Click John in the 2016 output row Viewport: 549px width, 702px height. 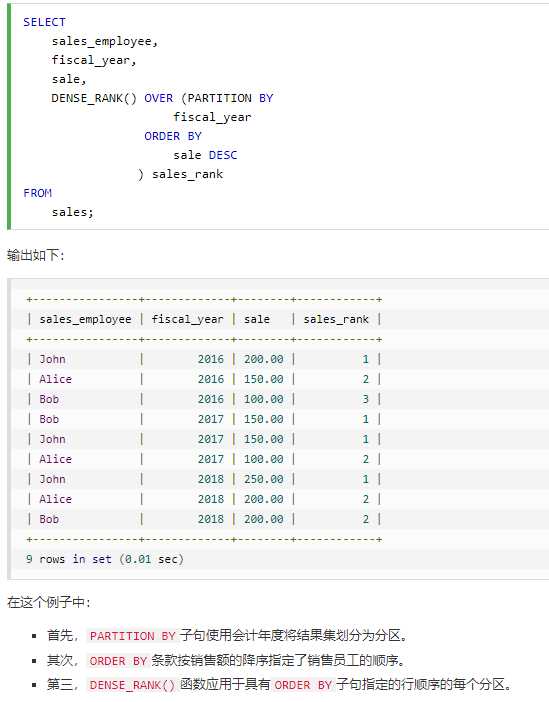52,359
